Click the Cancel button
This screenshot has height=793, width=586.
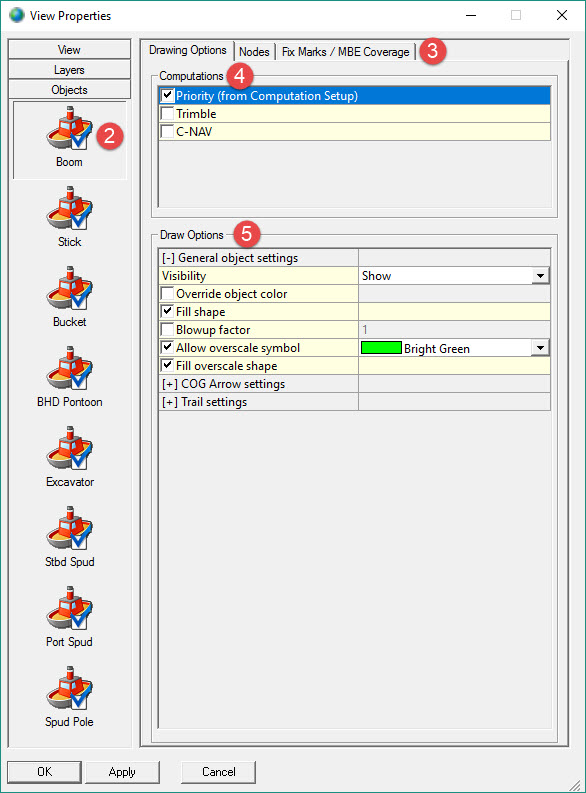tap(218, 772)
